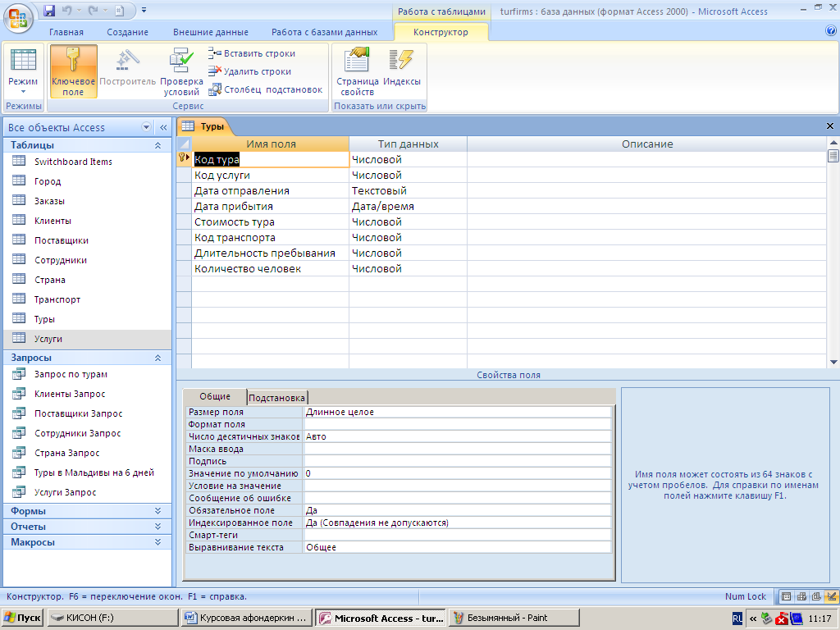Open the quick access toolbar customize arrow
Viewport: 840px width, 630px height.
(144, 11)
